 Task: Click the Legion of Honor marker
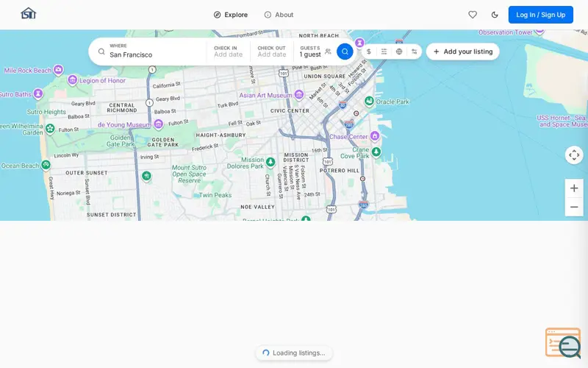click(72, 79)
